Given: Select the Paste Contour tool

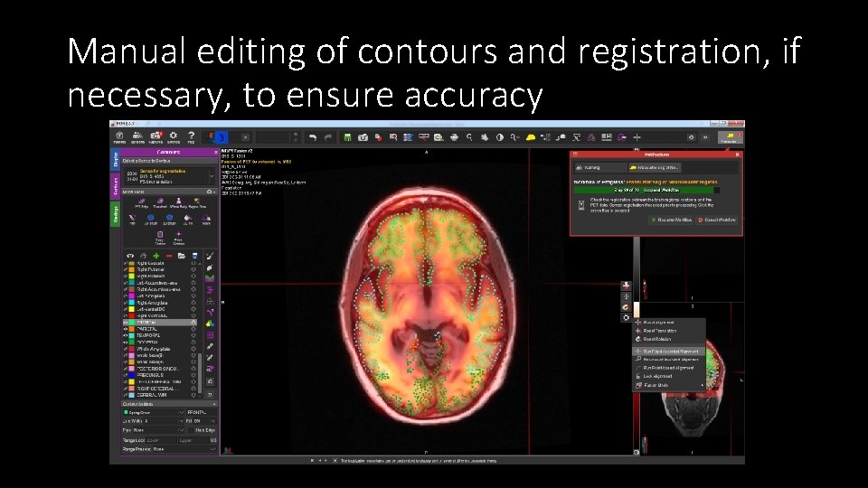Looking at the screenshot, I should click(x=178, y=238).
